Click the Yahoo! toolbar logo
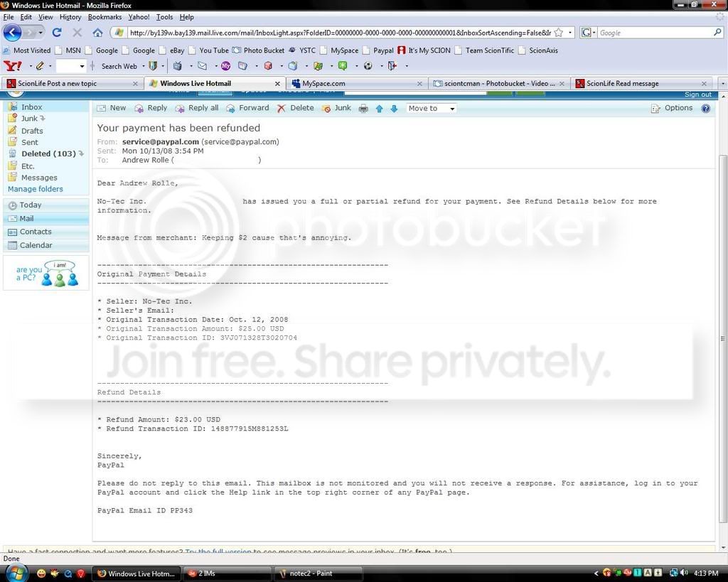The image size is (728, 582). point(12,66)
